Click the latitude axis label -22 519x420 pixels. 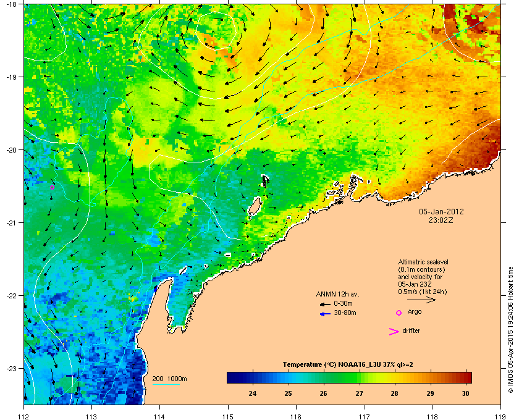(11, 295)
